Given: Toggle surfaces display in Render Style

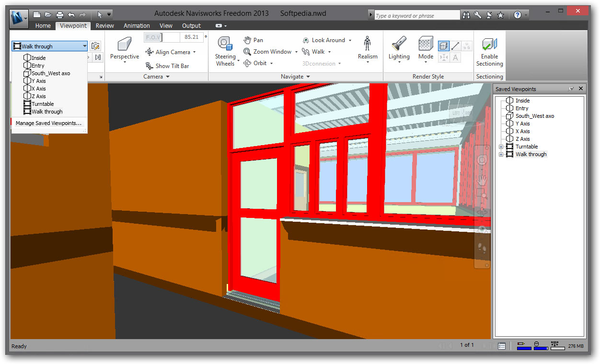Looking at the screenshot, I should (x=443, y=46).
